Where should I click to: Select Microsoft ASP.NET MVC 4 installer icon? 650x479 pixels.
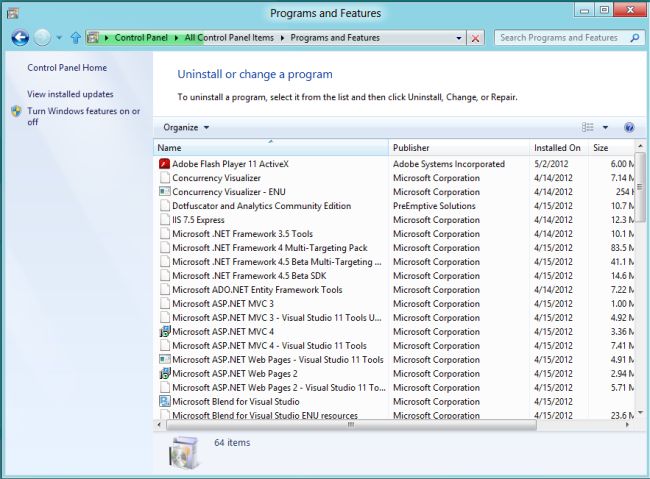[x=165, y=332]
